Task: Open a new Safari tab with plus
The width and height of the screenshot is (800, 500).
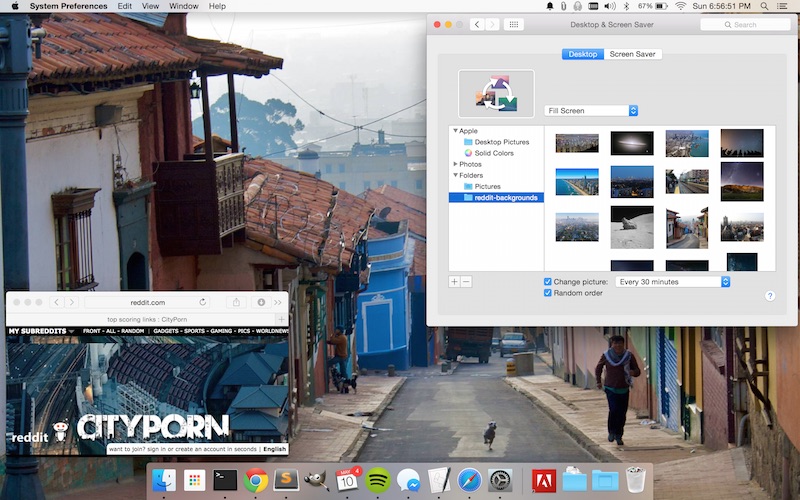Action: (x=281, y=319)
